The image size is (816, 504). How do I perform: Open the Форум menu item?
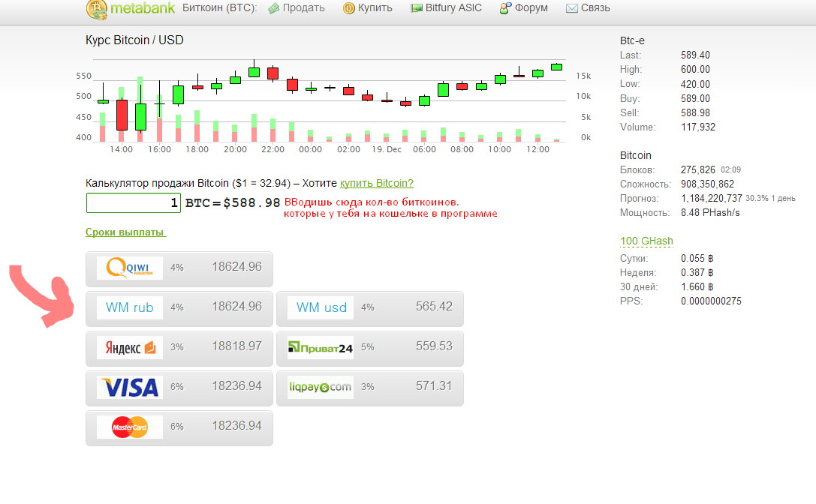point(531,8)
